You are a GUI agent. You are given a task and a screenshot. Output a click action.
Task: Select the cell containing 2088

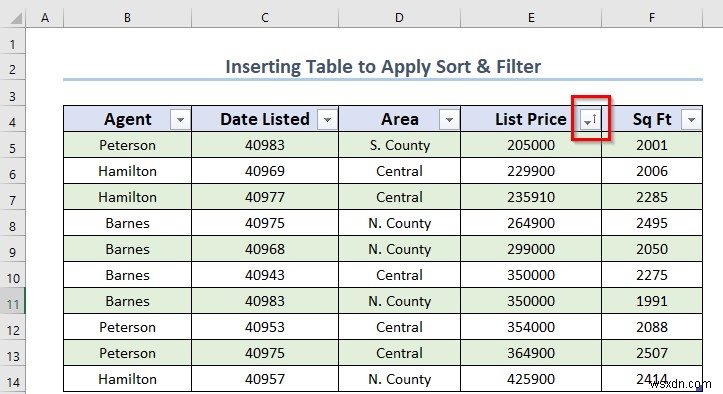coord(652,327)
